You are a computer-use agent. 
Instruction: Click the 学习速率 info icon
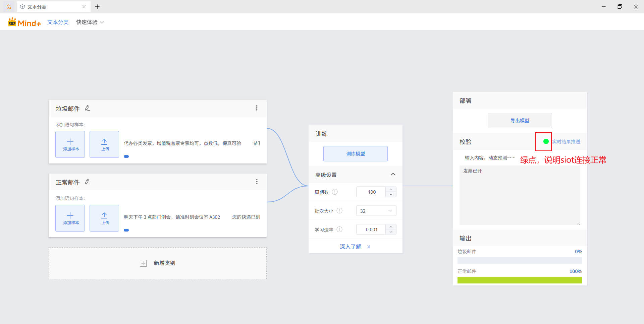(x=339, y=230)
